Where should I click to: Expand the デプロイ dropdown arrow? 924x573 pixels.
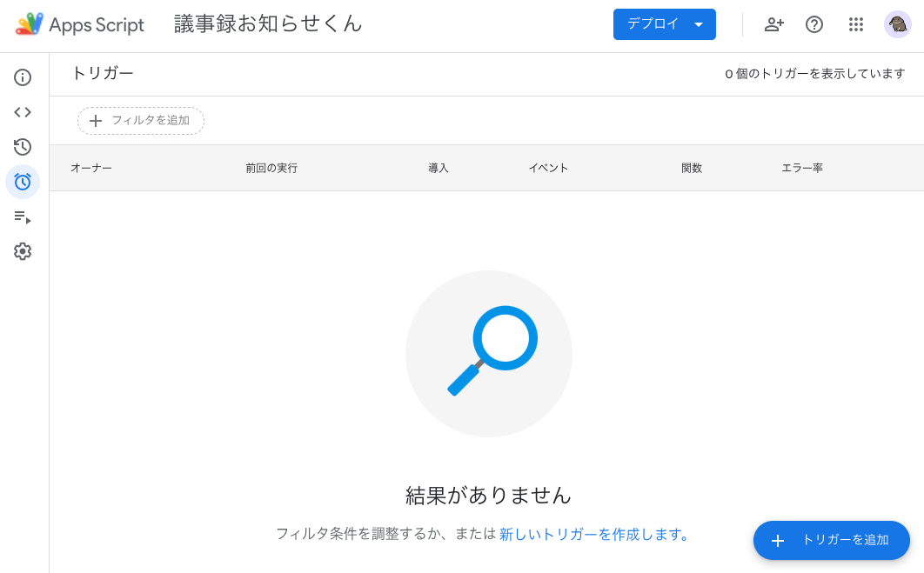(699, 24)
